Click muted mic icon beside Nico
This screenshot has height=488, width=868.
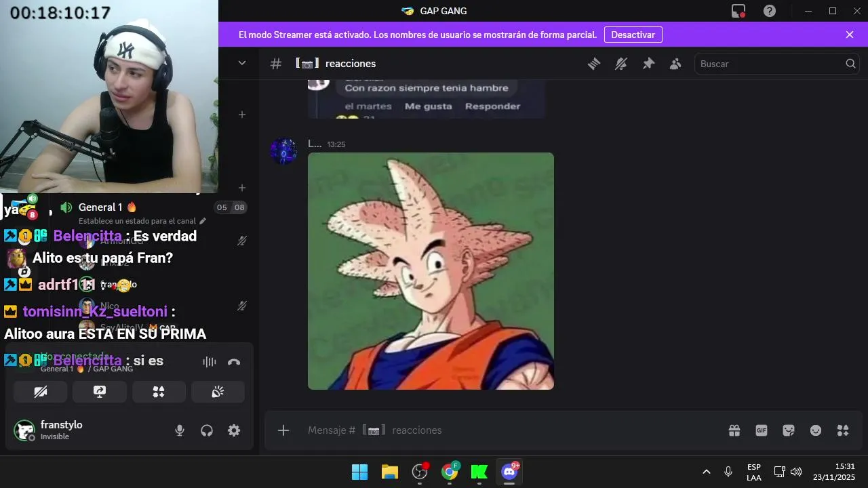click(x=242, y=306)
